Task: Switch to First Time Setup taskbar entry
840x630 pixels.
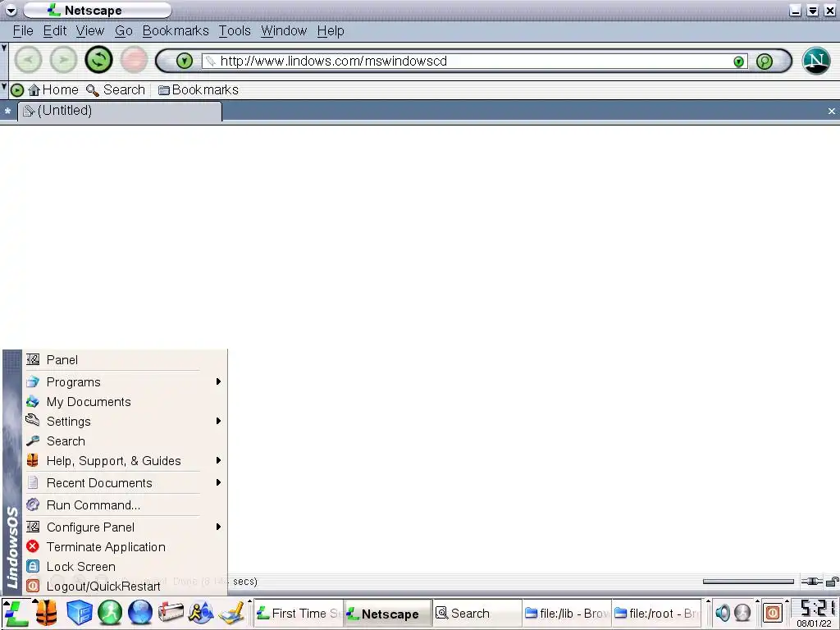Action: 298,614
